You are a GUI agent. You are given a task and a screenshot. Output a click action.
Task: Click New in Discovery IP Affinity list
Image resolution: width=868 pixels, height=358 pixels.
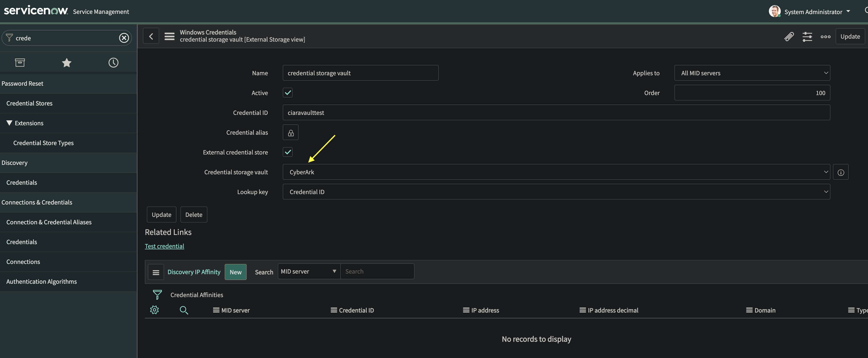[x=236, y=272]
